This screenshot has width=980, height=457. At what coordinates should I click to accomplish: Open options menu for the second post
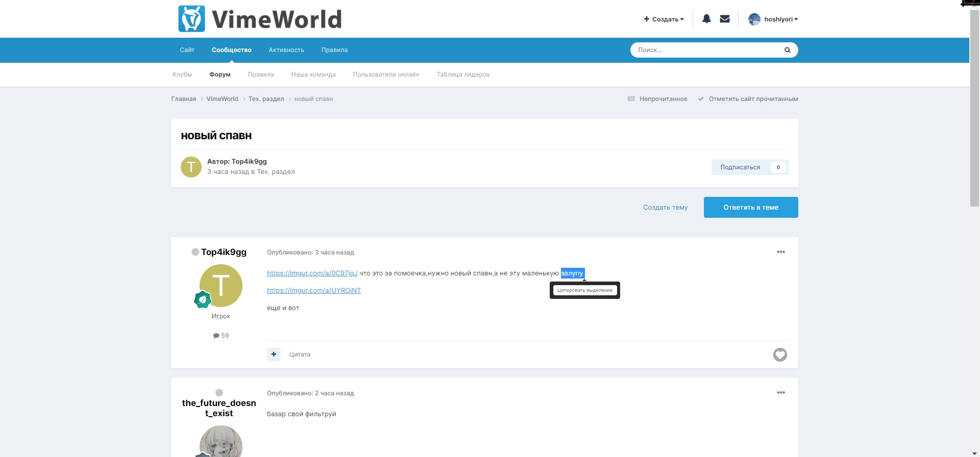tap(780, 393)
